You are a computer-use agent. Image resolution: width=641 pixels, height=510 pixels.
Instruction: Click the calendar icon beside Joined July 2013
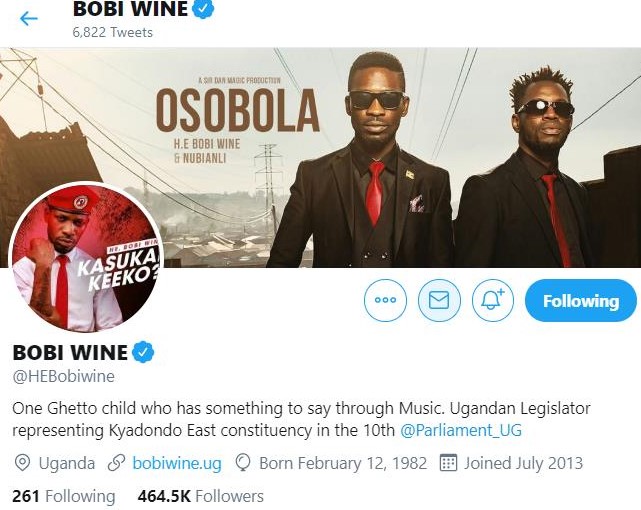click(449, 464)
